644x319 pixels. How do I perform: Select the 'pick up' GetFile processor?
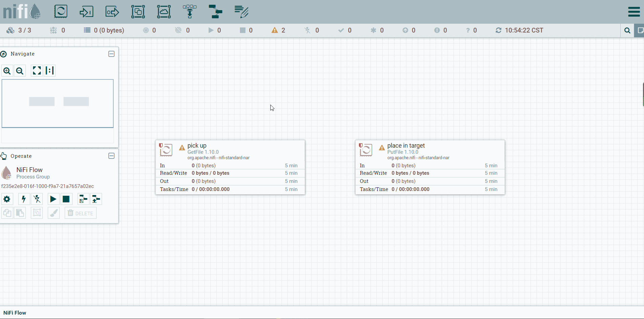pyautogui.click(x=230, y=167)
